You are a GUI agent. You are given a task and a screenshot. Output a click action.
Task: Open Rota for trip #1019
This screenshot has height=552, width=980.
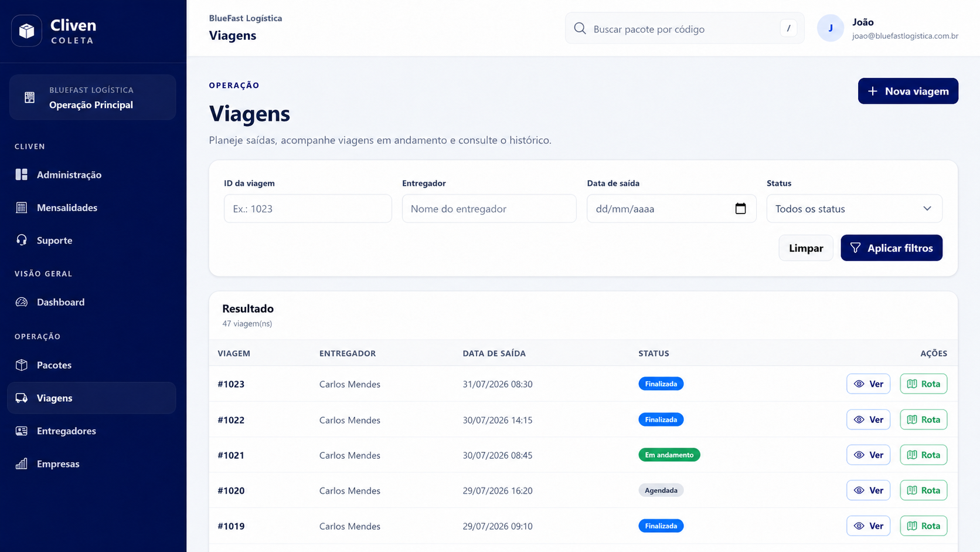(x=924, y=526)
